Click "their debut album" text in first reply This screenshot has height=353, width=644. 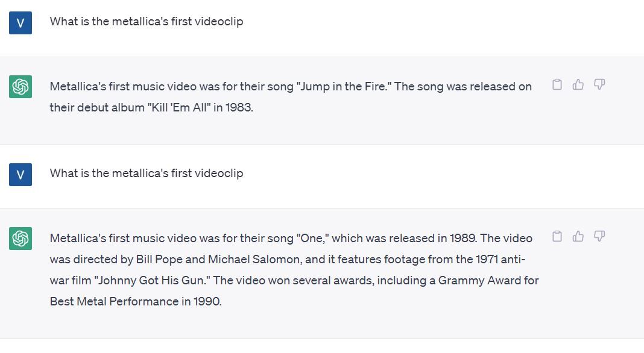point(97,108)
